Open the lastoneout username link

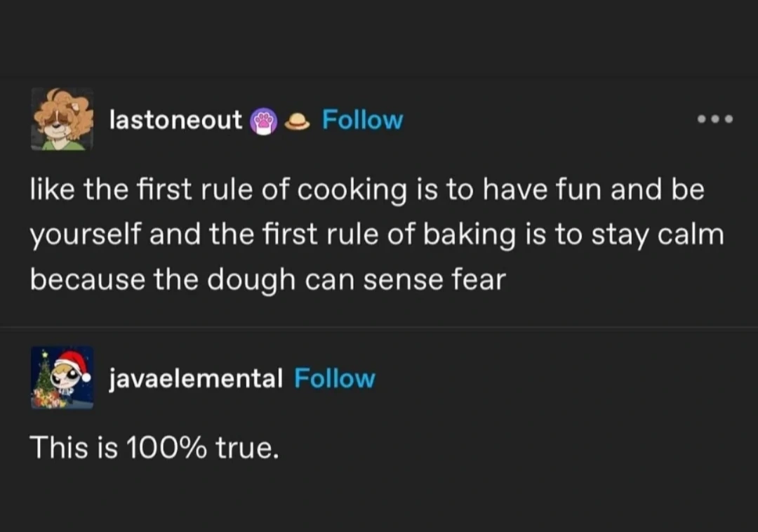point(175,120)
